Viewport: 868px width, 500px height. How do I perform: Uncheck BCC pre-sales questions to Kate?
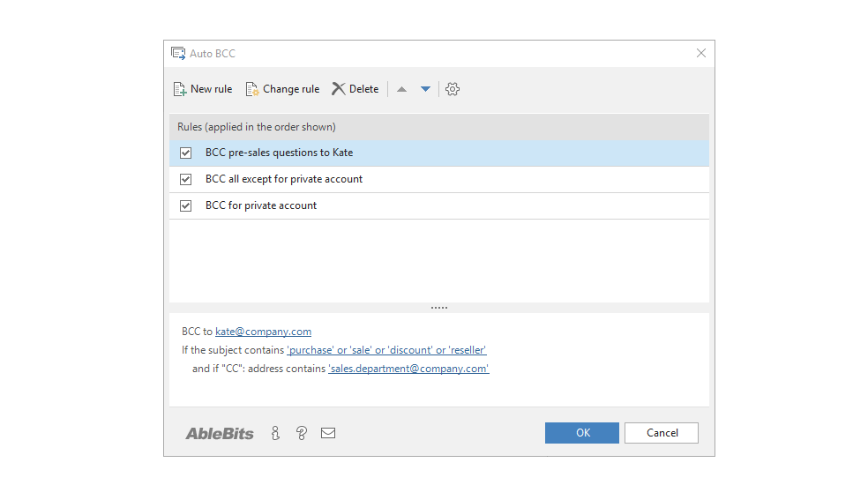coord(185,153)
